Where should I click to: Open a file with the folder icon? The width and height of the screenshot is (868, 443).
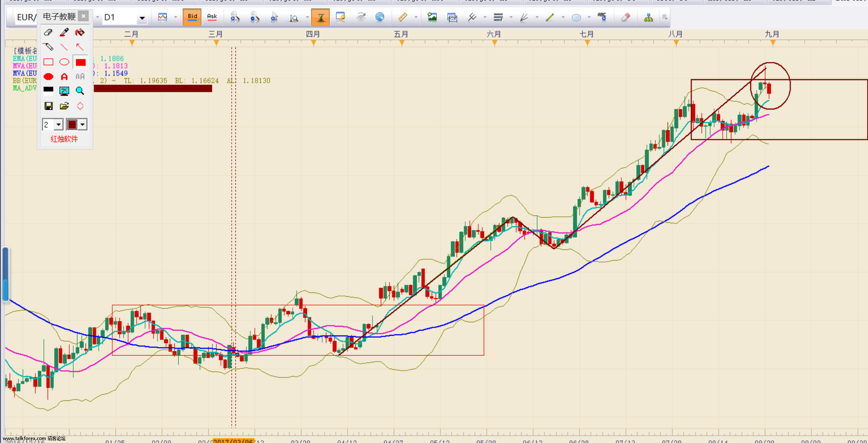[x=64, y=106]
